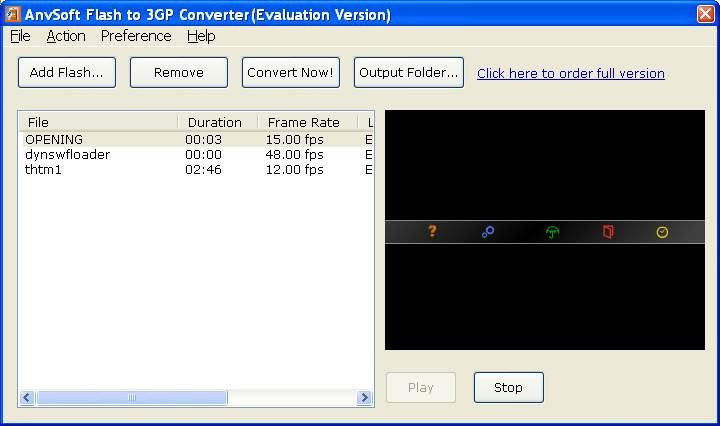Image resolution: width=720 pixels, height=426 pixels.
Task: Select the dynswfloader file row
Action: click(196, 154)
